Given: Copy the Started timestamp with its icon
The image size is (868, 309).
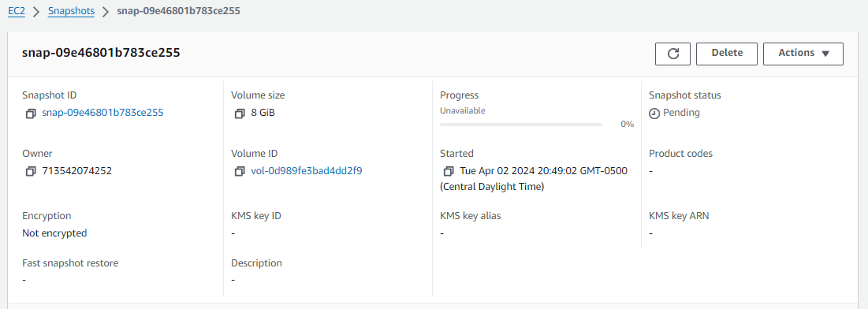Looking at the screenshot, I should click(x=448, y=170).
